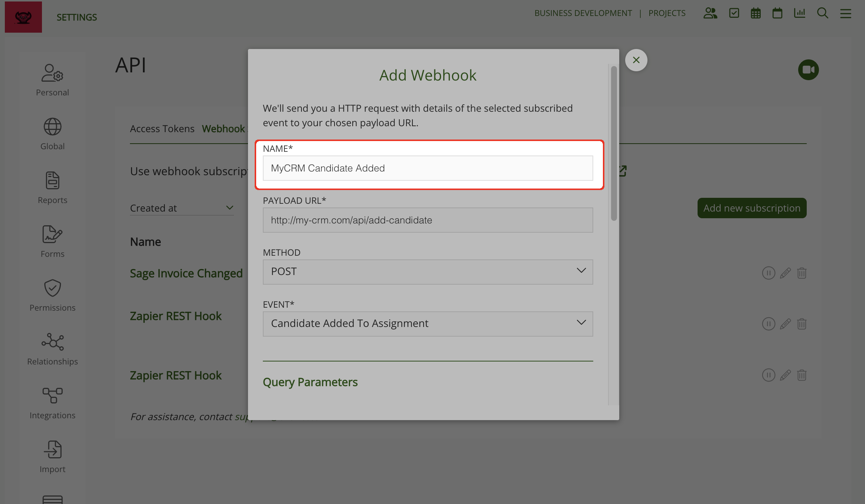The height and width of the screenshot is (504, 865).
Task: Open the Business Development menu
Action: (x=583, y=13)
